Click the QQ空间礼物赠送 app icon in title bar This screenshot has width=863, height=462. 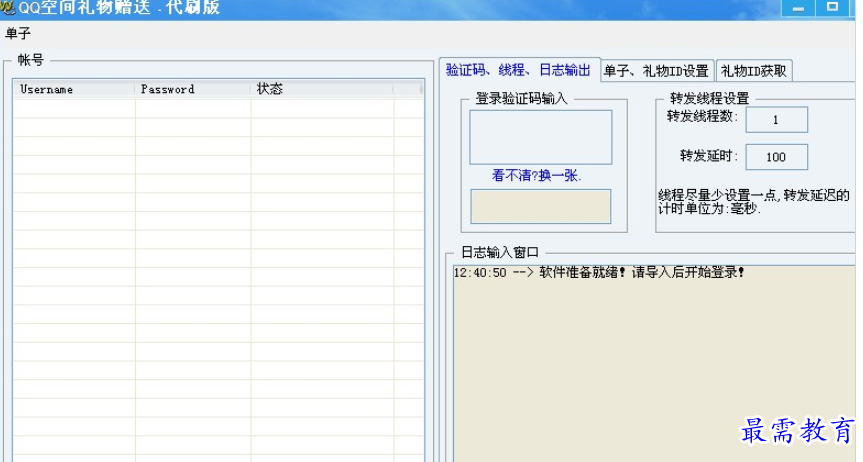pyautogui.click(x=8, y=7)
